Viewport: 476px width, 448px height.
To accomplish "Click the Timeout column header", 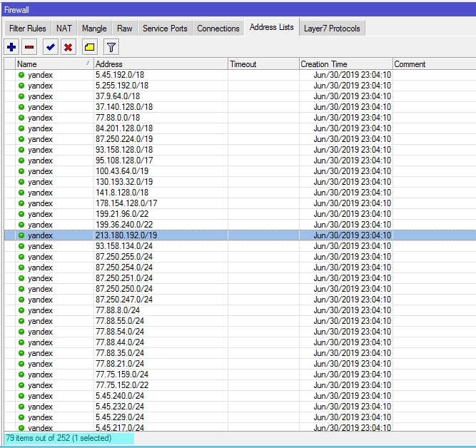I will 263,64.
